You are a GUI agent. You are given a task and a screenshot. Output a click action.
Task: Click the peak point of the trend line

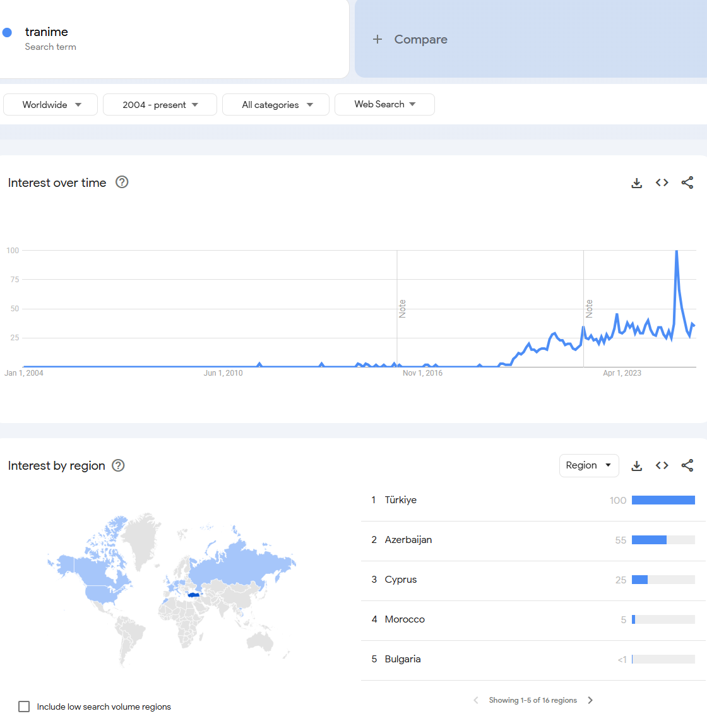[x=677, y=251]
